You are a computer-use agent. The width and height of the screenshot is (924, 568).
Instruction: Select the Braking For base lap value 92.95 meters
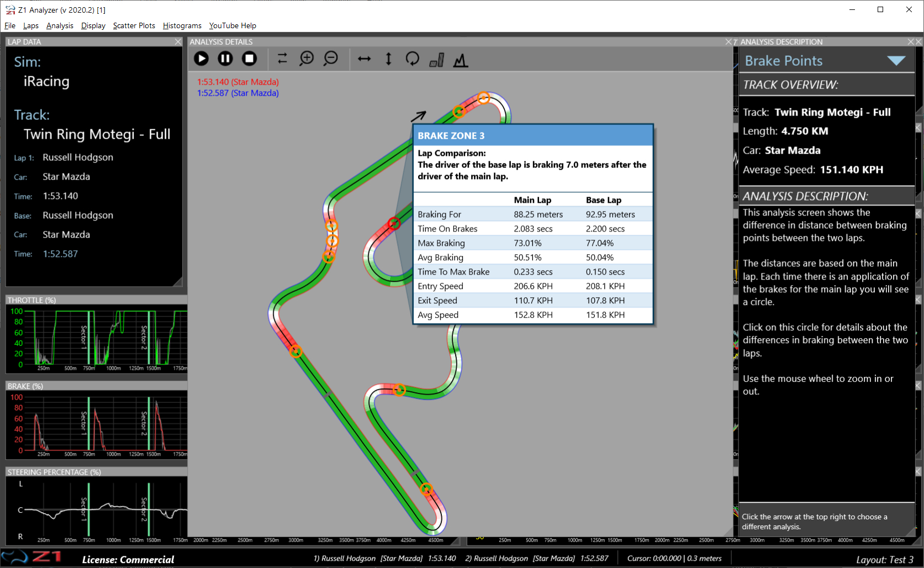pyautogui.click(x=610, y=214)
